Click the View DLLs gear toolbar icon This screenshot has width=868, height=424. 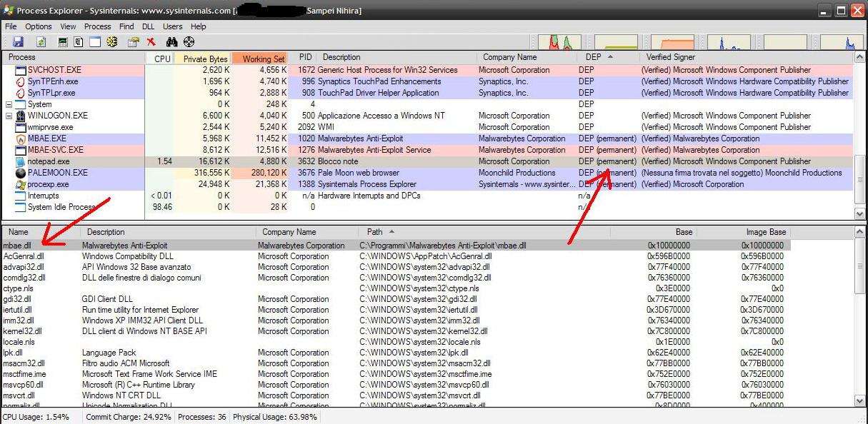(112, 42)
